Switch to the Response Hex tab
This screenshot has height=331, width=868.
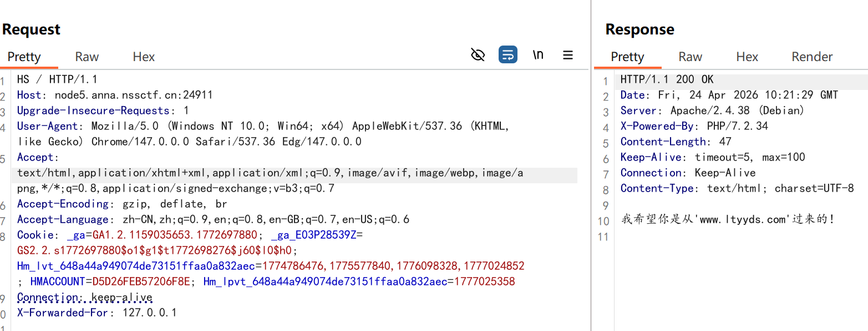(747, 57)
